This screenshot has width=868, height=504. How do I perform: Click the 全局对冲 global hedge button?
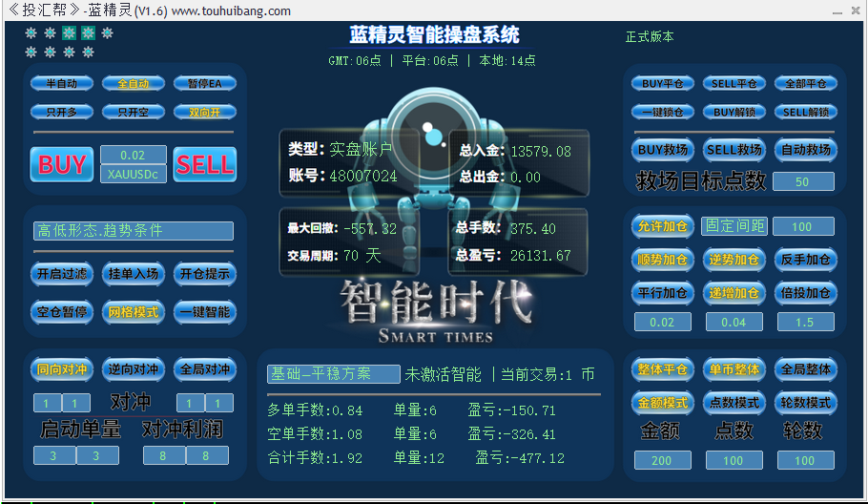point(205,369)
